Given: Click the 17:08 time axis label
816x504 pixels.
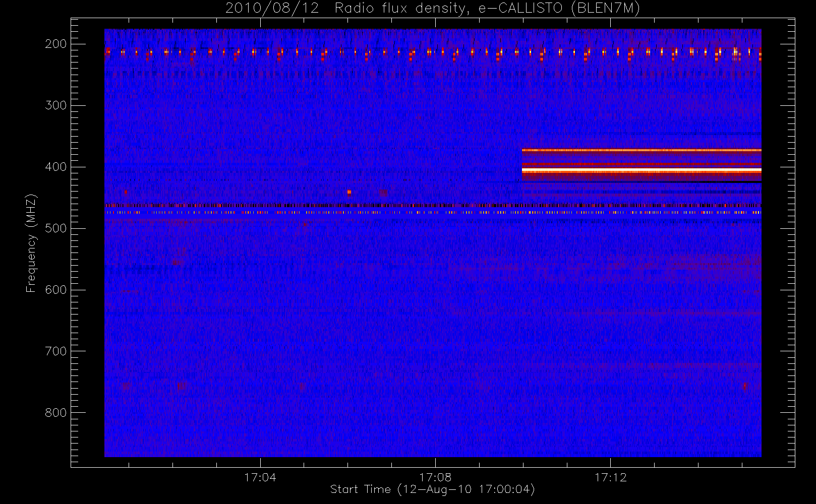Looking at the screenshot, I should 435,477.
